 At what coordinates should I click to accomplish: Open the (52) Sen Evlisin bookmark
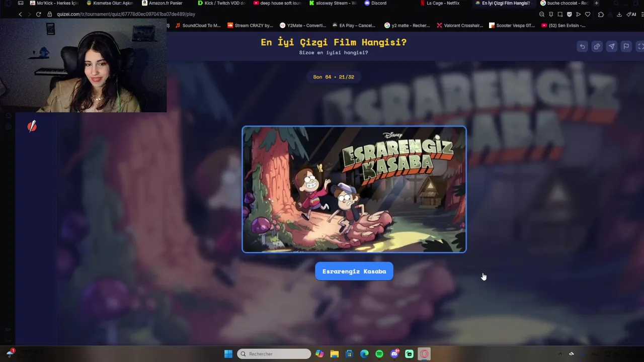(x=563, y=25)
